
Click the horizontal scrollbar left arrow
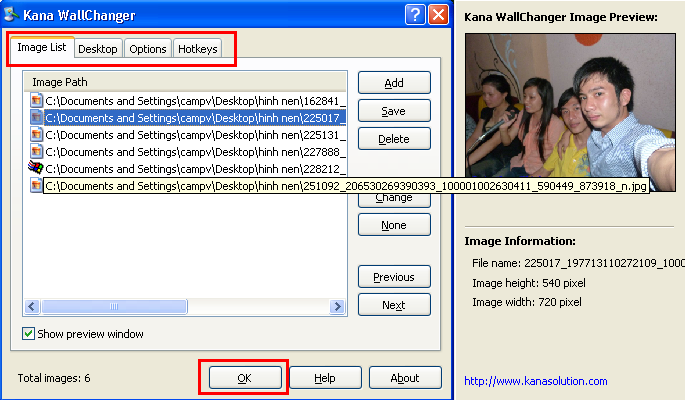click(32, 306)
